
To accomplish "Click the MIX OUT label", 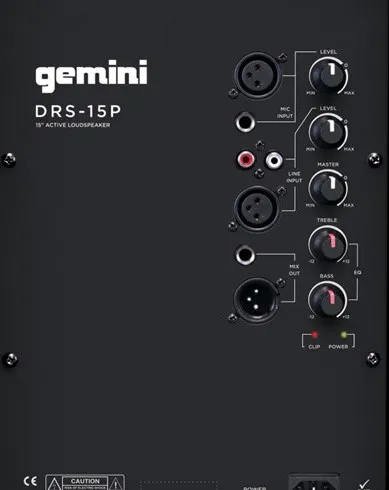I will [294, 270].
